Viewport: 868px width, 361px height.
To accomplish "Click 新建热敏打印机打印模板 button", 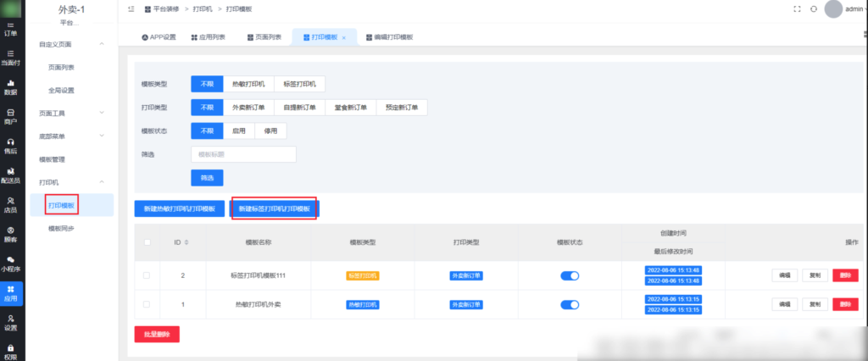I will [180, 208].
